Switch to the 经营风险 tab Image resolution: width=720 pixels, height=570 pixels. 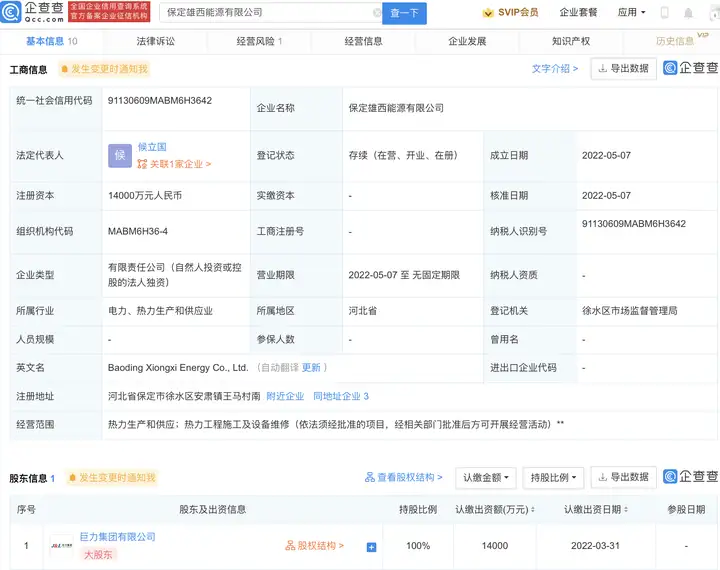pyautogui.click(x=259, y=41)
